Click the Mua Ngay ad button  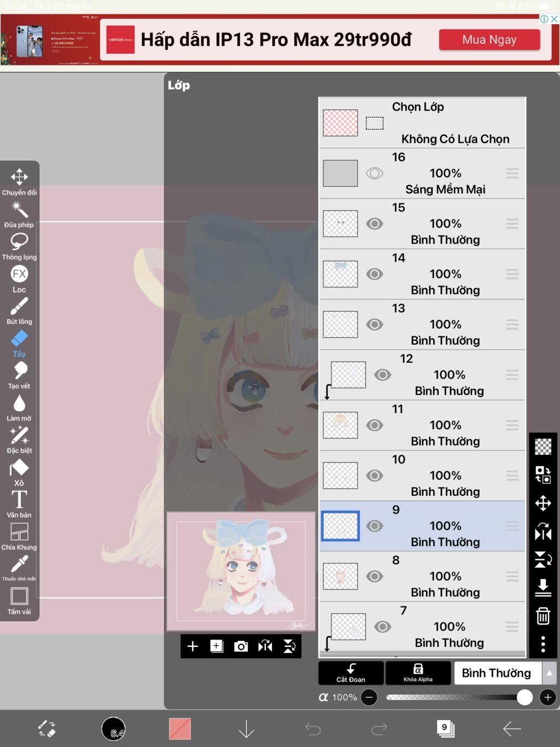coord(489,39)
